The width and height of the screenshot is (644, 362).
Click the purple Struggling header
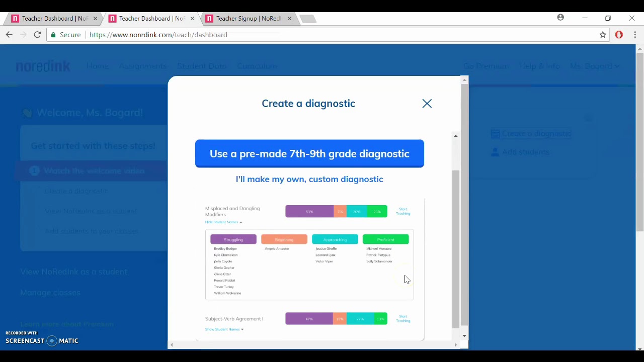pos(233,239)
